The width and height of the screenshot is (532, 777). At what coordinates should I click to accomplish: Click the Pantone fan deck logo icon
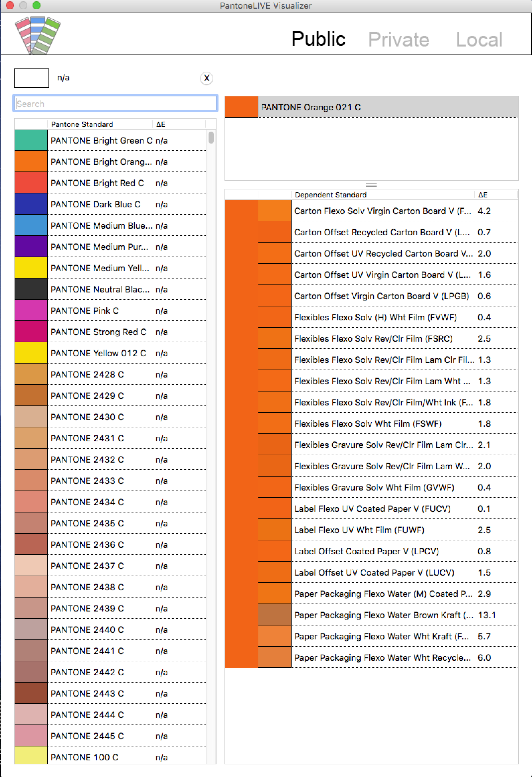point(38,35)
